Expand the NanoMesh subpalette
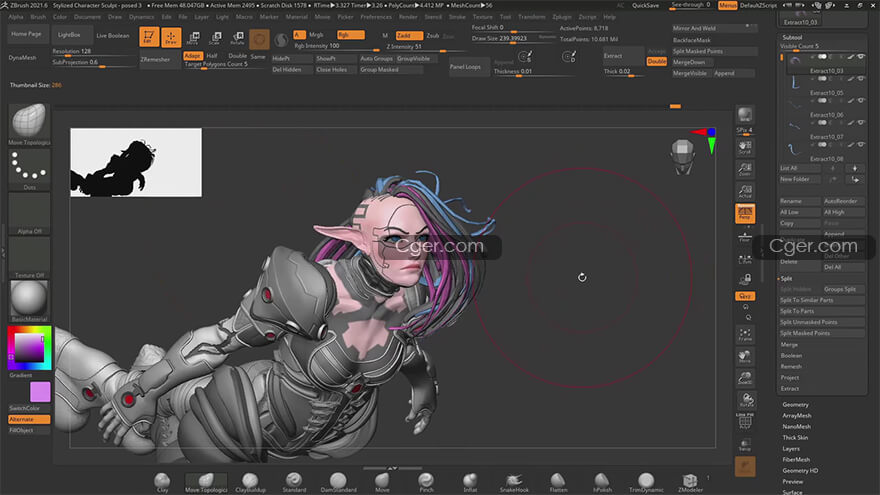 796,427
